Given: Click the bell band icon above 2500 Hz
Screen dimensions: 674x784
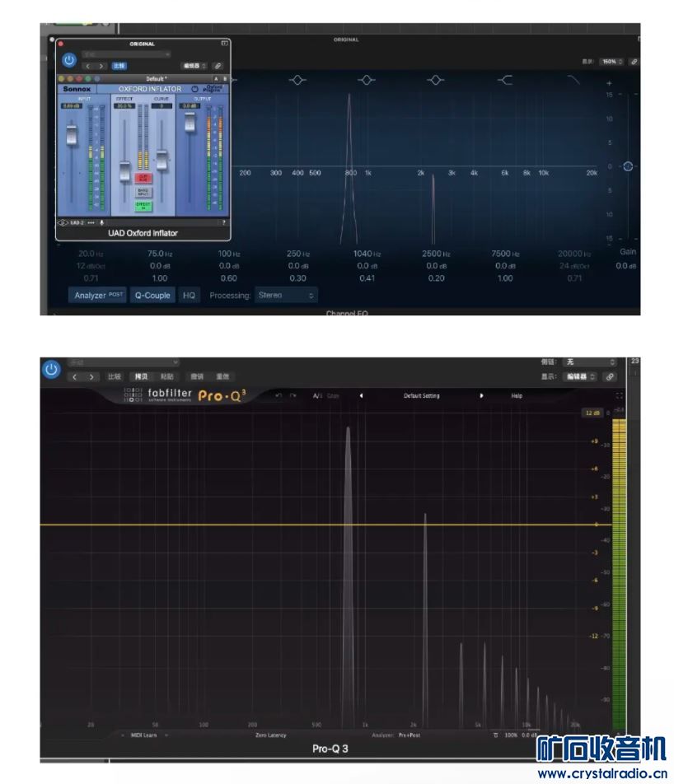Looking at the screenshot, I should 435,80.
